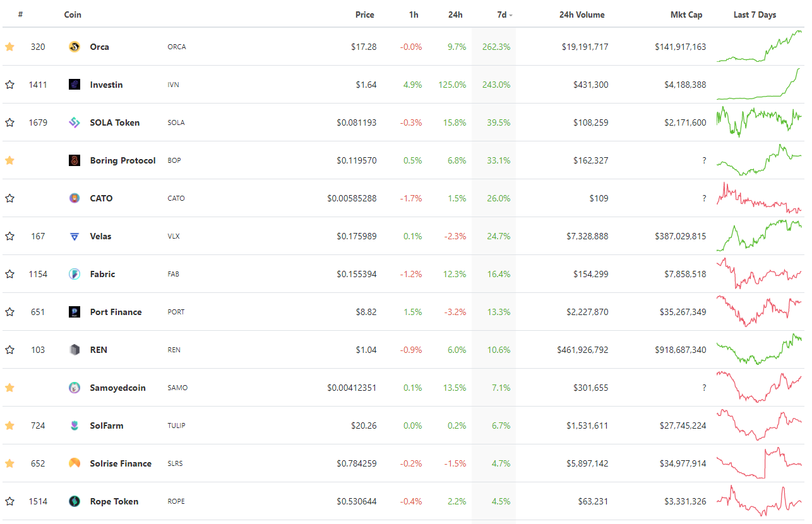Screen dimensions: 812x524
Task: View Solrise Finance 7-day sparkline
Action: [759, 463]
